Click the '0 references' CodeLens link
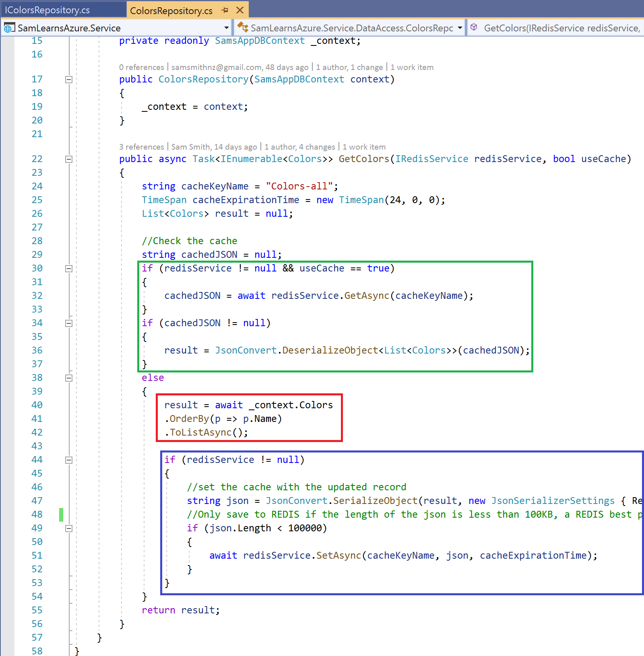The width and height of the screenshot is (644, 656). click(141, 67)
